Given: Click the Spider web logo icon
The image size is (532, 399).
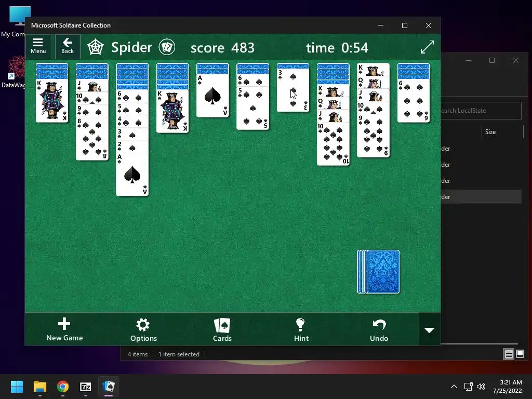Looking at the screenshot, I should tap(96, 47).
